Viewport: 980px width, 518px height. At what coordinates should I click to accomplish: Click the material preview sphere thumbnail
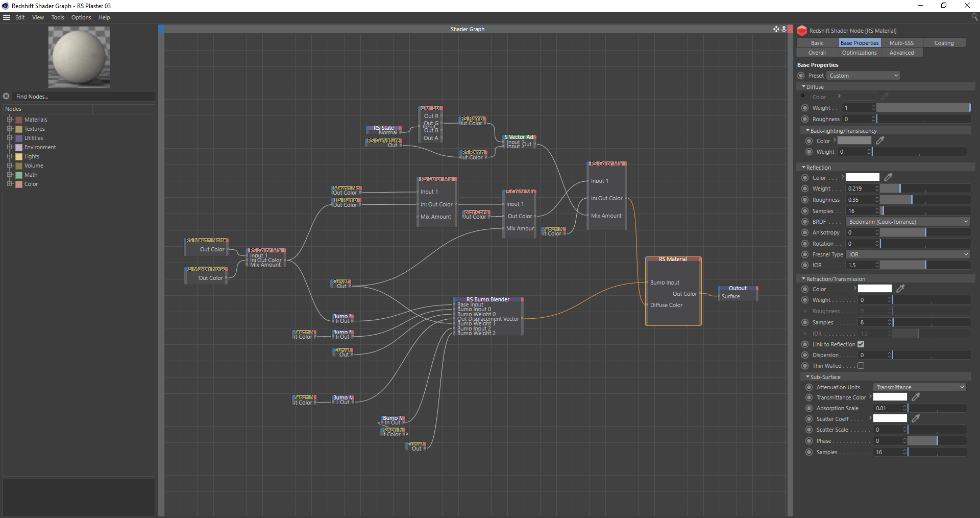(x=78, y=57)
